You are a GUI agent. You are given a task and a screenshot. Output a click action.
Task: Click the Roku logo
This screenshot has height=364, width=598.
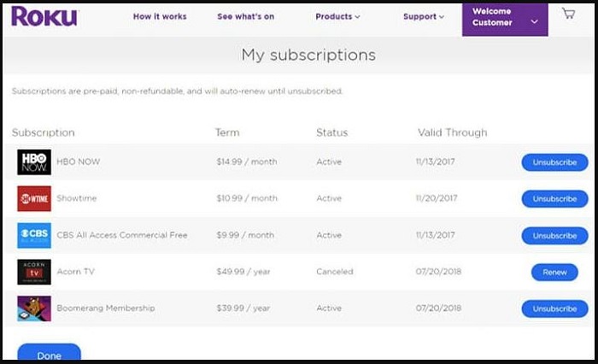tap(44, 16)
